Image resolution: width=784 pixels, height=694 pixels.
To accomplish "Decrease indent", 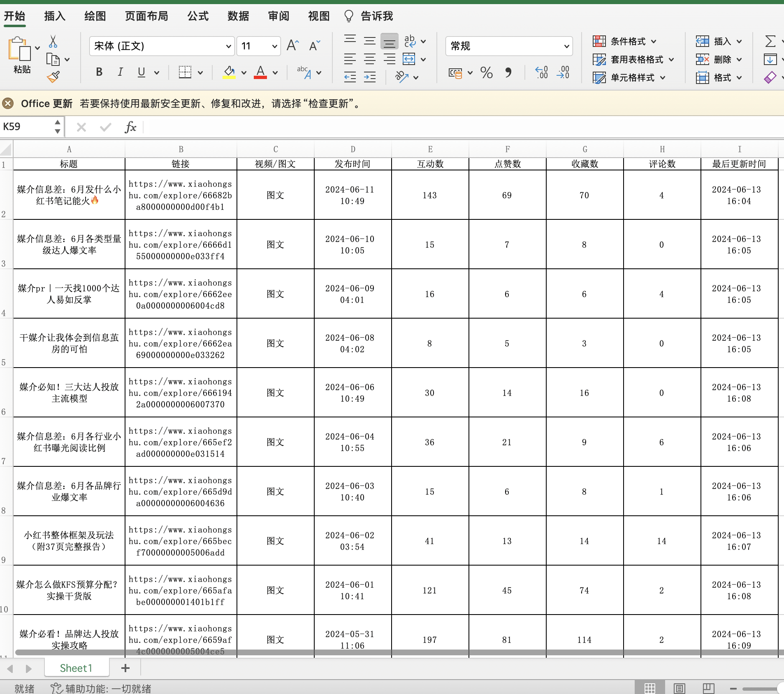I will pyautogui.click(x=350, y=77).
